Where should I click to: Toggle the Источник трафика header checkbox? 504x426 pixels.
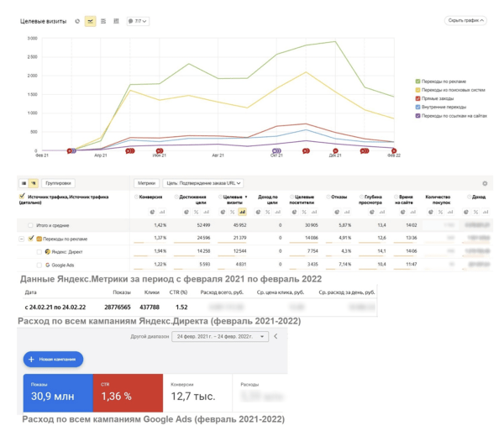tap(22, 196)
